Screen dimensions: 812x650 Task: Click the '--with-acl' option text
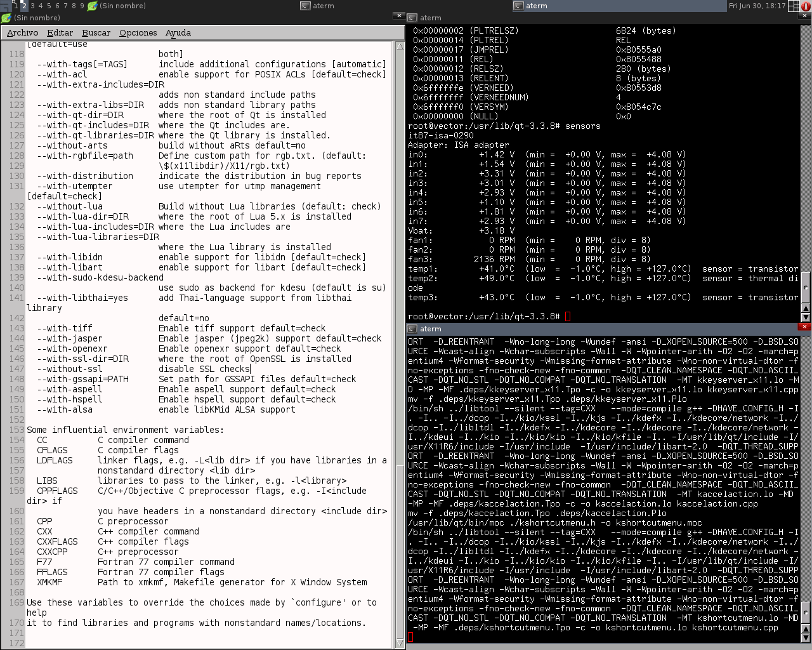click(x=62, y=74)
